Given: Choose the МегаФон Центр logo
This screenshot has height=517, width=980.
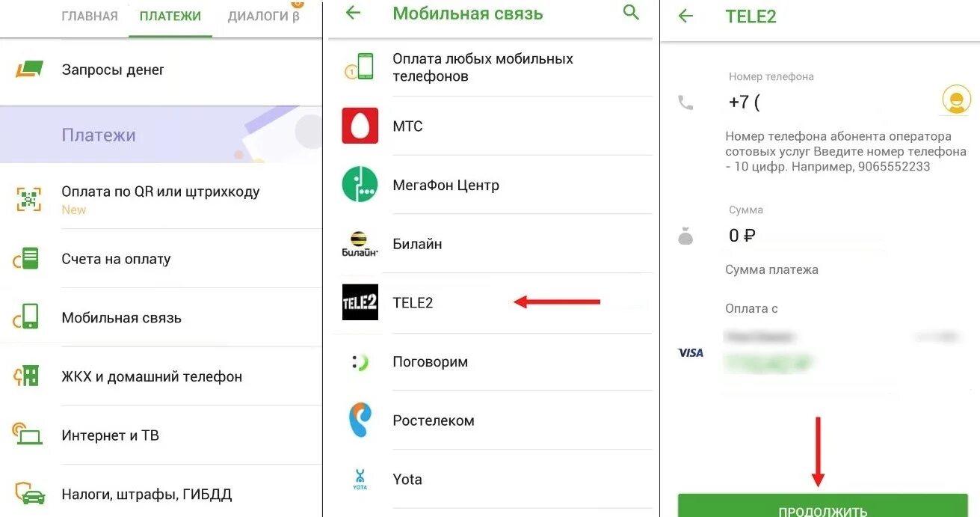Looking at the screenshot, I should point(360,185).
